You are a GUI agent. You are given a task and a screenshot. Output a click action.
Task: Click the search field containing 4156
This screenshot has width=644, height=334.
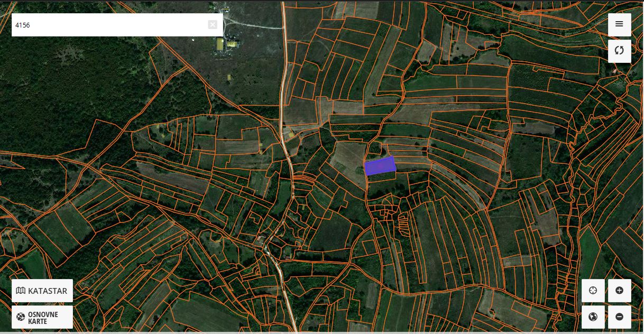pyautogui.click(x=106, y=25)
